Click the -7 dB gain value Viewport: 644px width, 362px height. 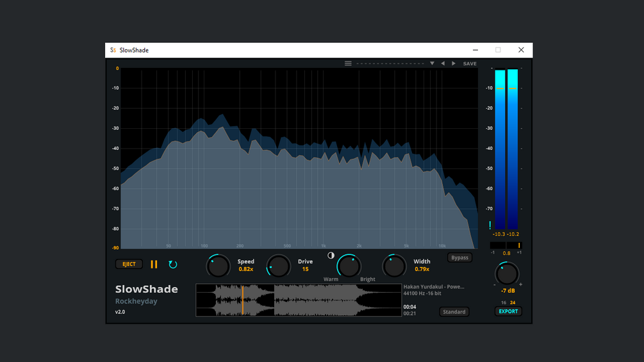pos(508,291)
